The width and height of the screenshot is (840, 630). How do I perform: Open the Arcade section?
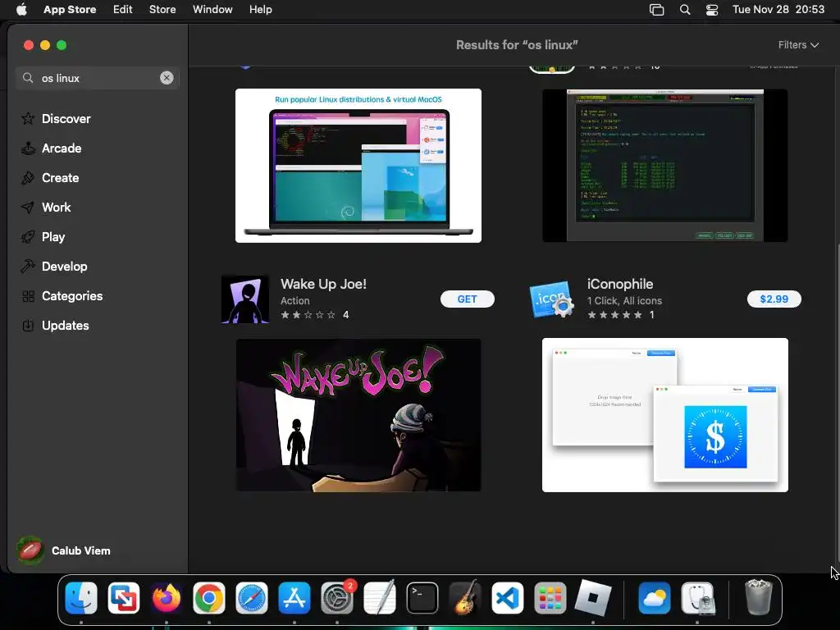tap(51, 148)
